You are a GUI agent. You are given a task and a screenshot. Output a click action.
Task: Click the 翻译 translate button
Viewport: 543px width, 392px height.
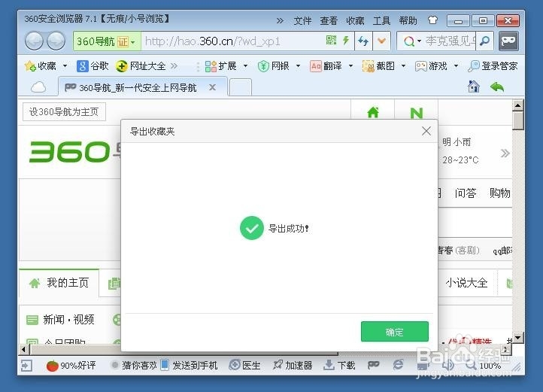click(x=326, y=66)
